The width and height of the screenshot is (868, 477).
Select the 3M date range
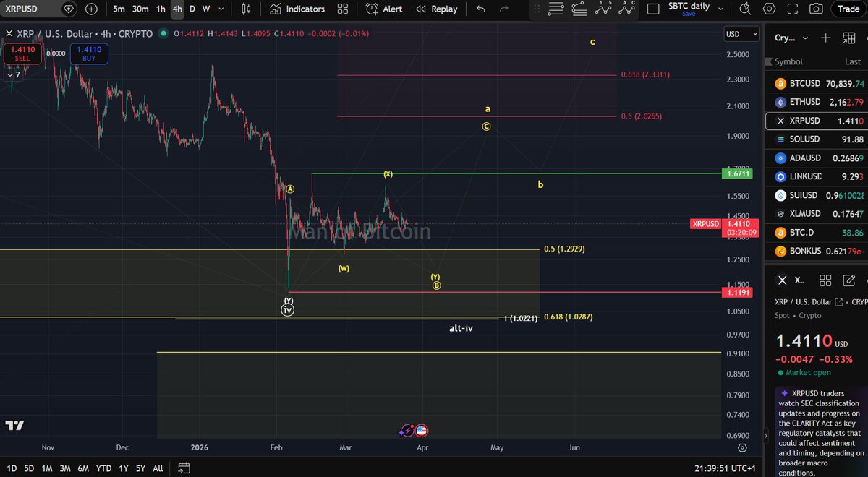tap(65, 468)
